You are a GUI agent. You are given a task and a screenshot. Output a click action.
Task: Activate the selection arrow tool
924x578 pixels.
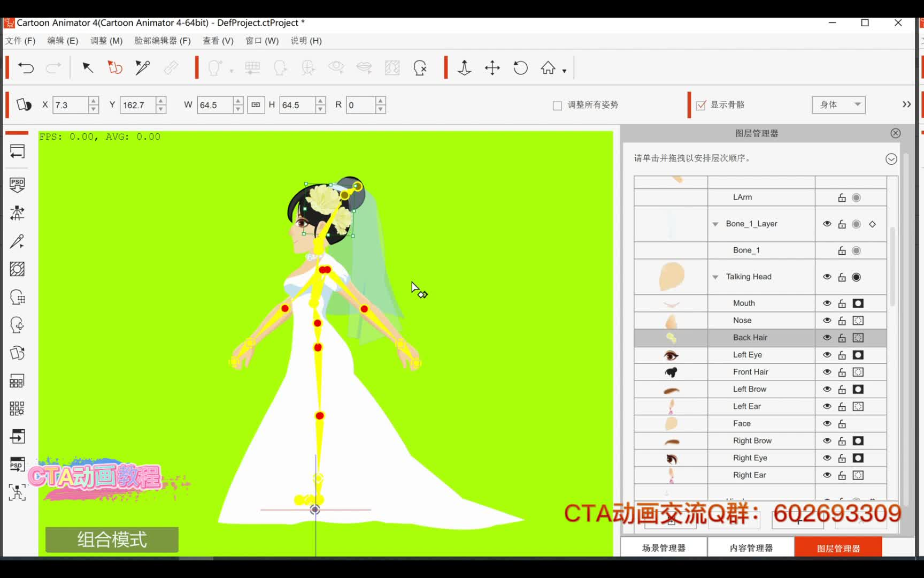87,68
